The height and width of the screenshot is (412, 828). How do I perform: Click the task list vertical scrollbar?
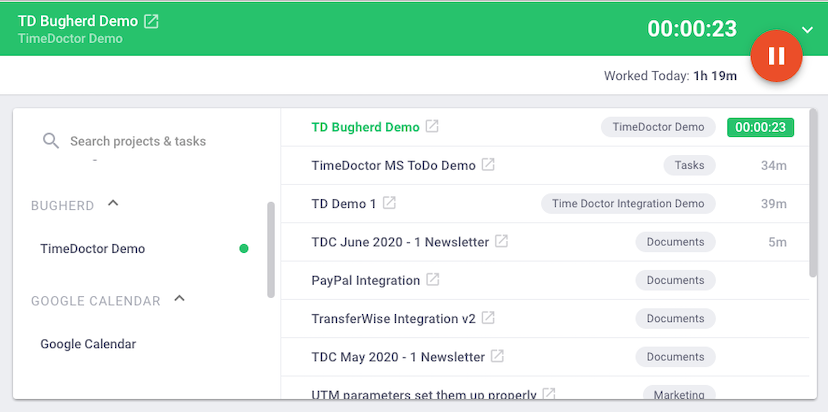point(813,193)
